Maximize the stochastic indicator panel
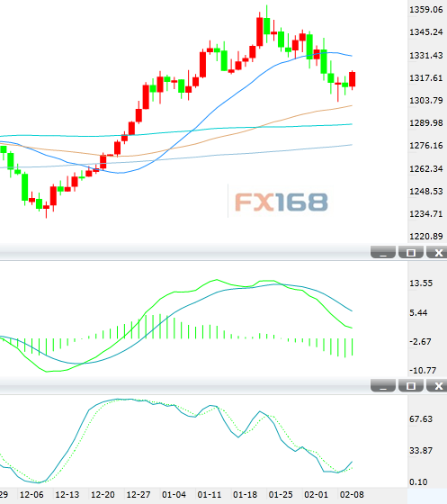Image resolution: width=447 pixels, height=504 pixels. point(411,385)
